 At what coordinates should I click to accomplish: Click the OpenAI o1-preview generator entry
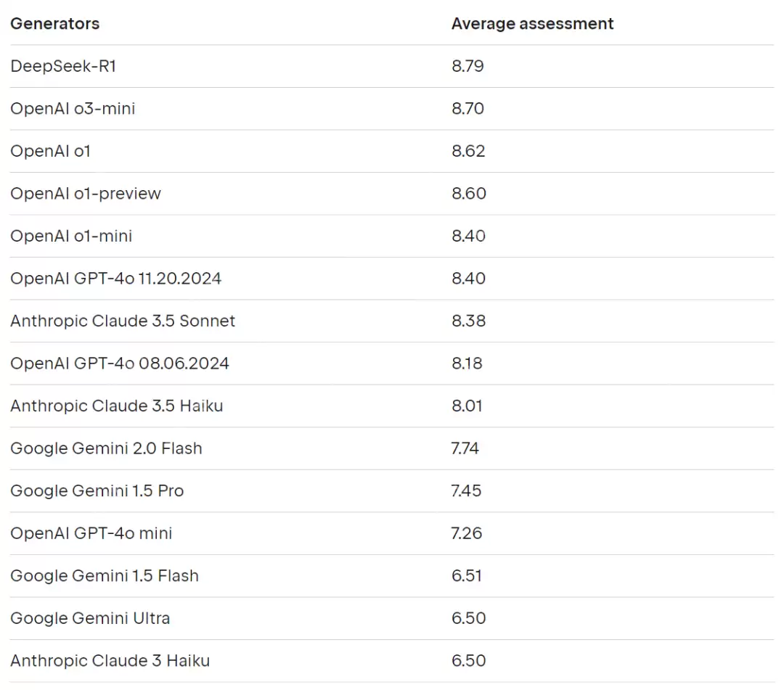click(86, 194)
